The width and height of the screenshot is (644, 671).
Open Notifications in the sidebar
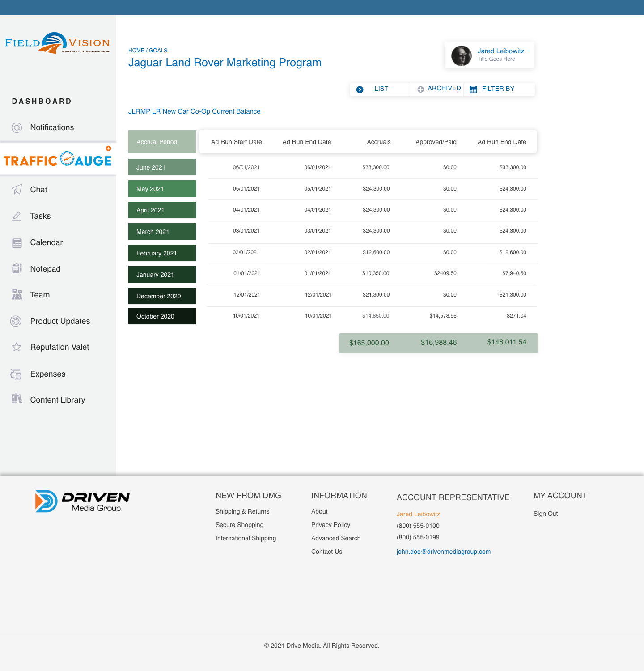tap(52, 127)
